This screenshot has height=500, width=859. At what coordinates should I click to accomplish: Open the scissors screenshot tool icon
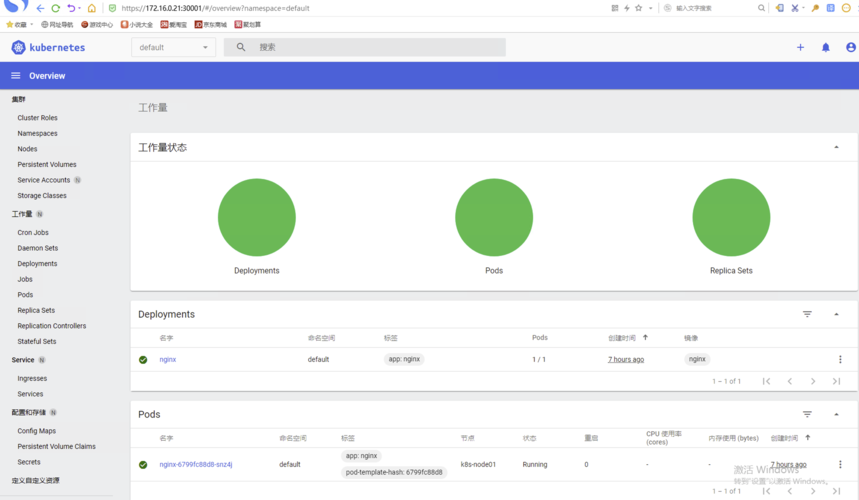pos(795,8)
